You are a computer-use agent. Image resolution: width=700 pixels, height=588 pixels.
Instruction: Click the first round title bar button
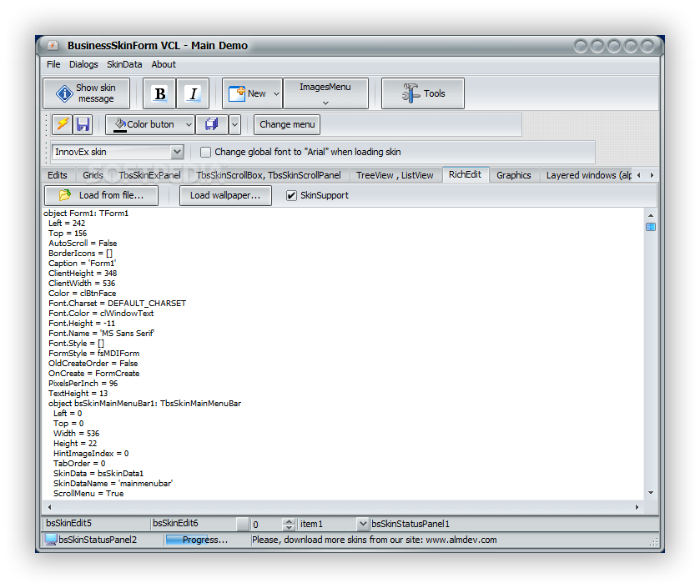pyautogui.click(x=581, y=46)
